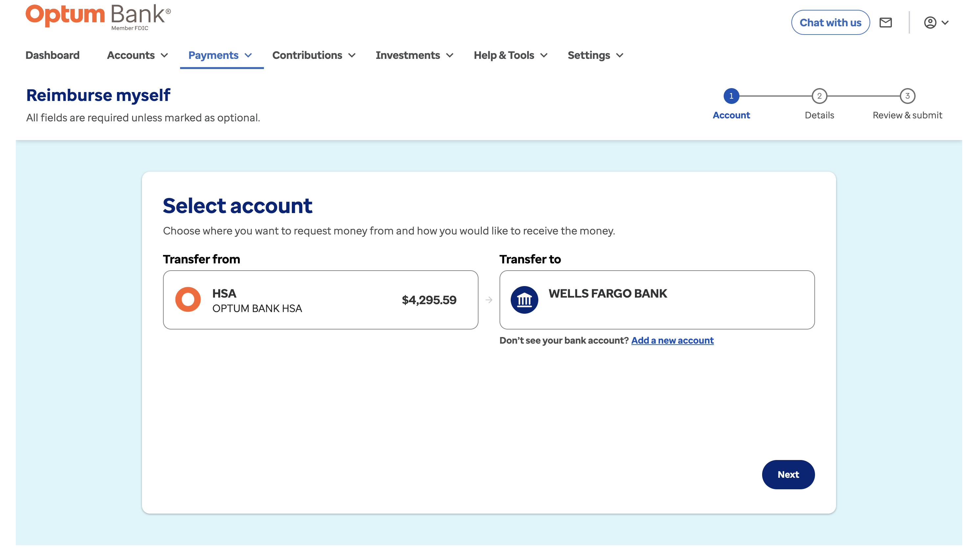980x559 pixels.
Task: Click the Optum Bank logo
Action: tap(98, 17)
